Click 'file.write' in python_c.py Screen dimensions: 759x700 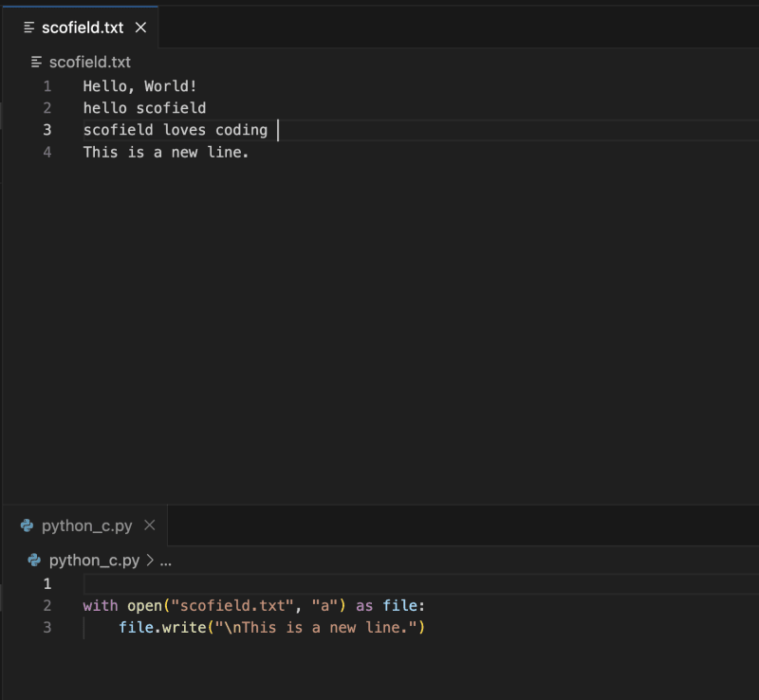point(162,628)
